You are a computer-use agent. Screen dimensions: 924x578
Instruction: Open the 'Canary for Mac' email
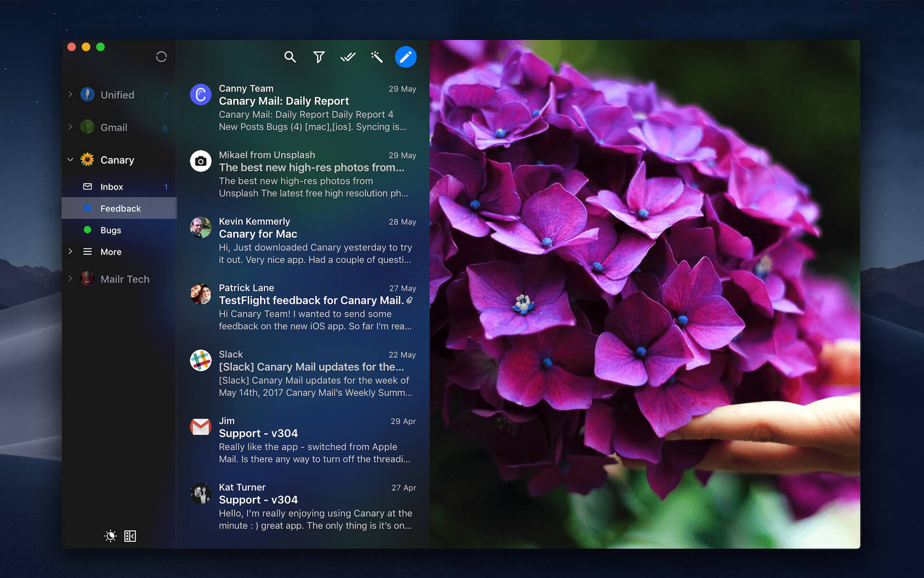click(x=303, y=241)
